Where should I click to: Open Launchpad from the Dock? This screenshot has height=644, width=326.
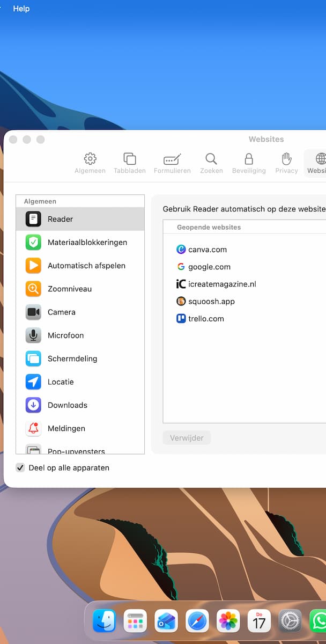tap(135, 621)
